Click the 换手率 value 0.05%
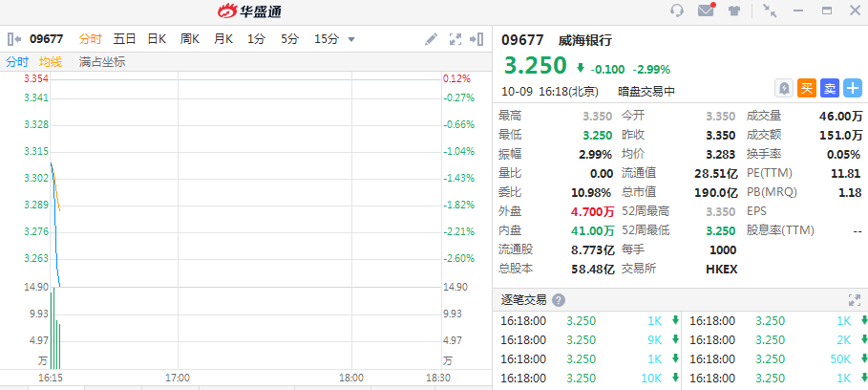Viewport: 868px width, 390px height. (843, 155)
